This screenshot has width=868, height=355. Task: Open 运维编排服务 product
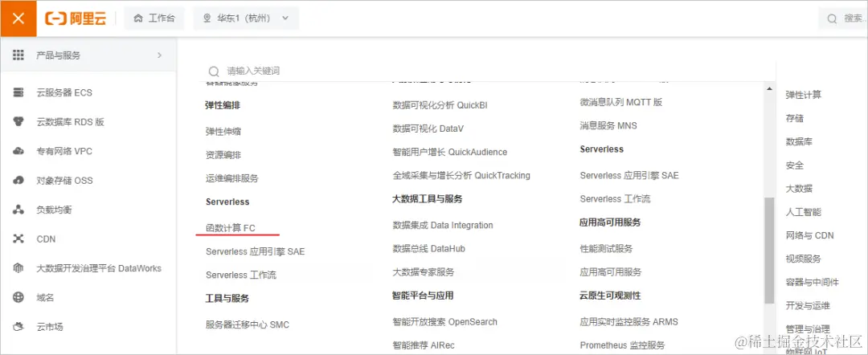(232, 178)
